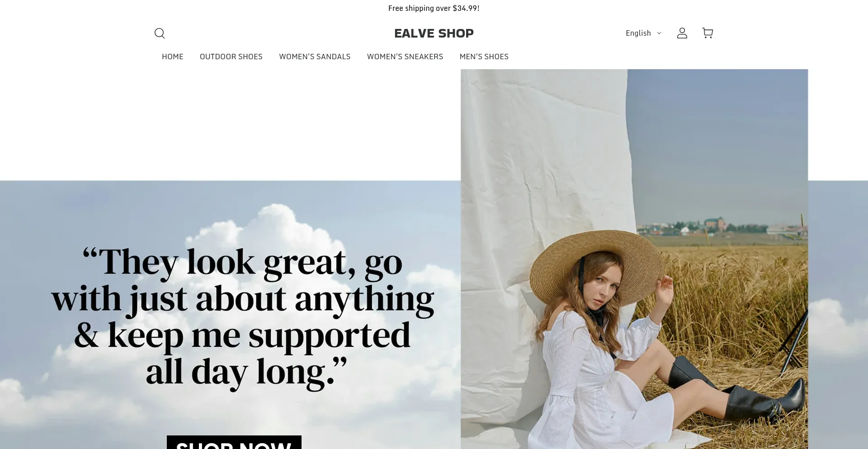
Task: Click the chevron beside English
Action: click(659, 33)
